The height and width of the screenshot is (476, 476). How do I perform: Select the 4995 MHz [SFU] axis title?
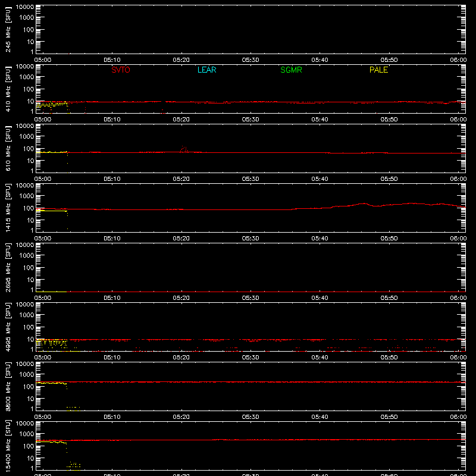click(8, 327)
